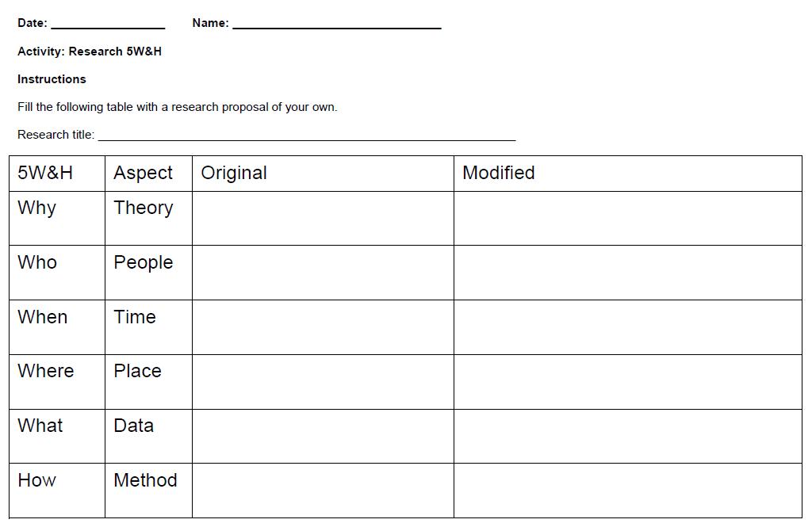The width and height of the screenshot is (812, 527).
Task: Click the Theory aspect cell
Action: [x=144, y=208]
